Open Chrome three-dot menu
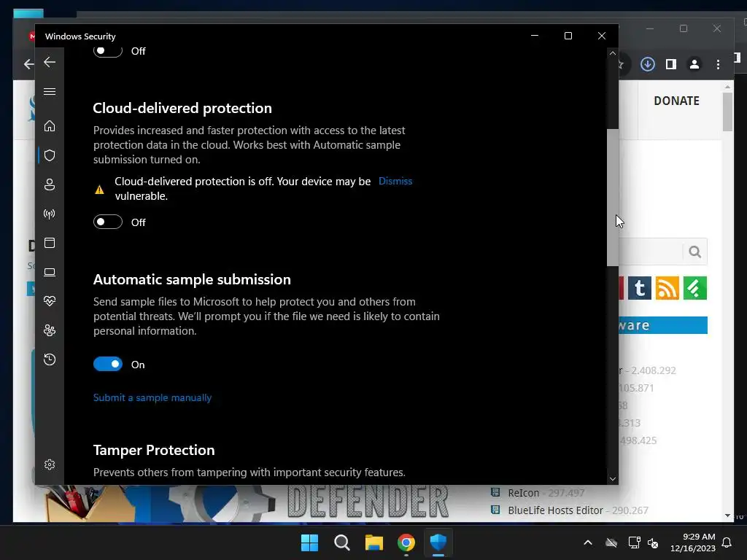Viewport: 747px width, 560px height. coord(718,64)
